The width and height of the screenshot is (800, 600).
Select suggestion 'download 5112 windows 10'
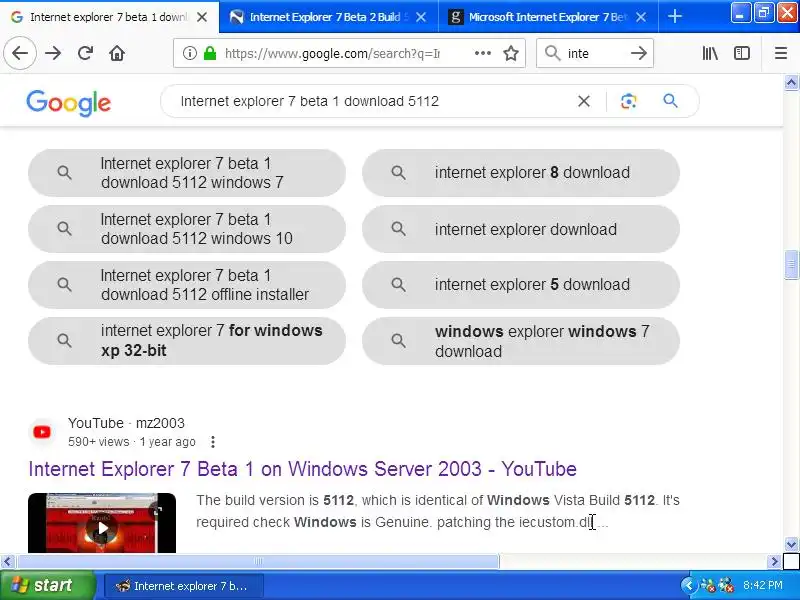point(187,229)
